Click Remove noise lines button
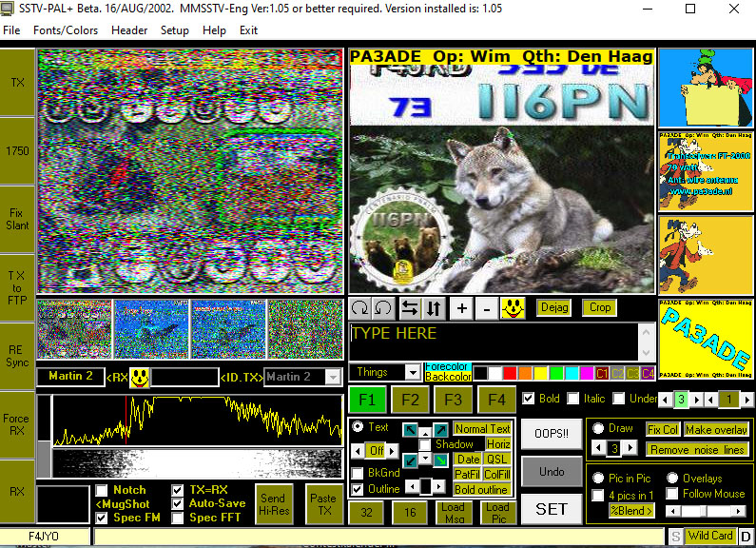Image resolution: width=756 pixels, height=548 pixels. (697, 450)
